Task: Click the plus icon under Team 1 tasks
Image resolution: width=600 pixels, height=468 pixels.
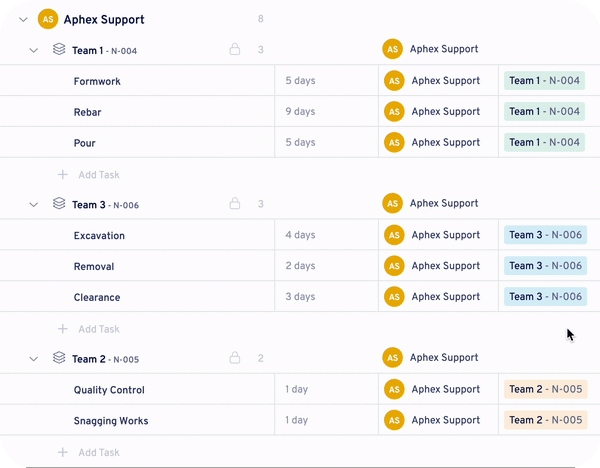Action: 63,175
